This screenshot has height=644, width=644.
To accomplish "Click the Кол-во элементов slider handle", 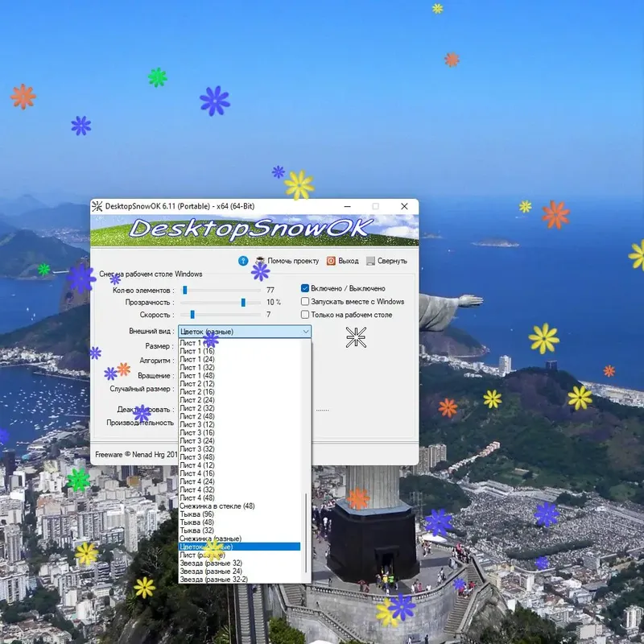I will pos(185,291).
